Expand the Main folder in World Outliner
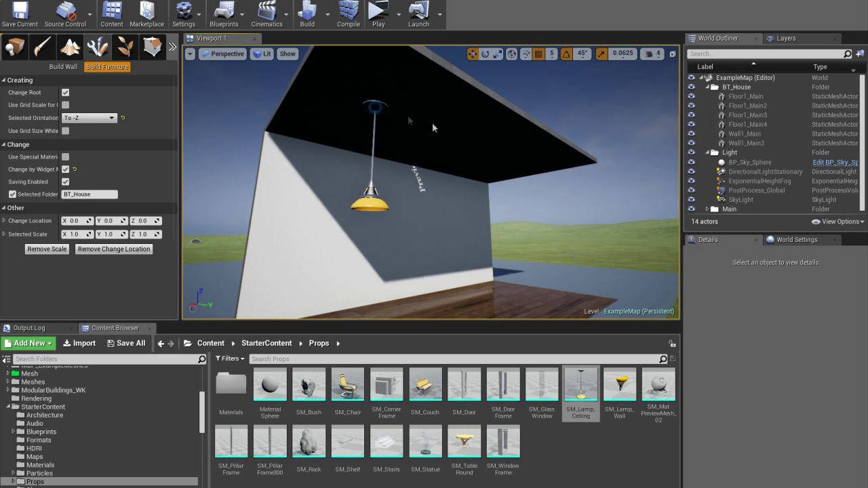Screen dimensions: 868x488 coord(707,209)
